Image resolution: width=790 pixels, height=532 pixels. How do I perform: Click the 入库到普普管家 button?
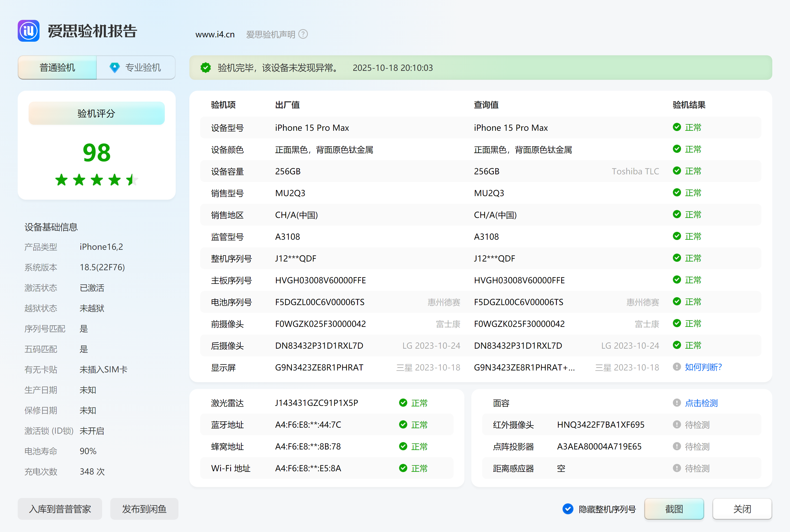click(x=60, y=509)
